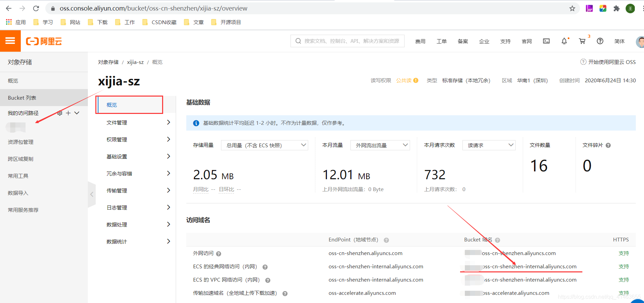Viewport: 644px width, 303px height.
Task: Collapse 我的访问路径 with chevron
Action: point(77,113)
